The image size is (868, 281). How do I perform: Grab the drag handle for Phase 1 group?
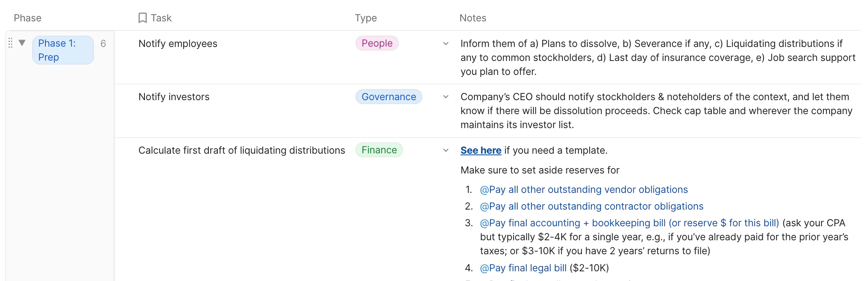[10, 43]
